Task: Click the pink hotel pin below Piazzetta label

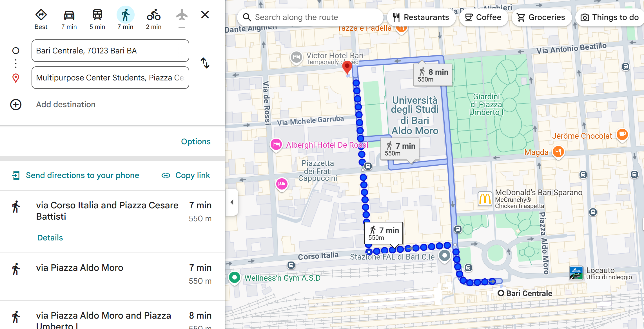Action: click(282, 184)
